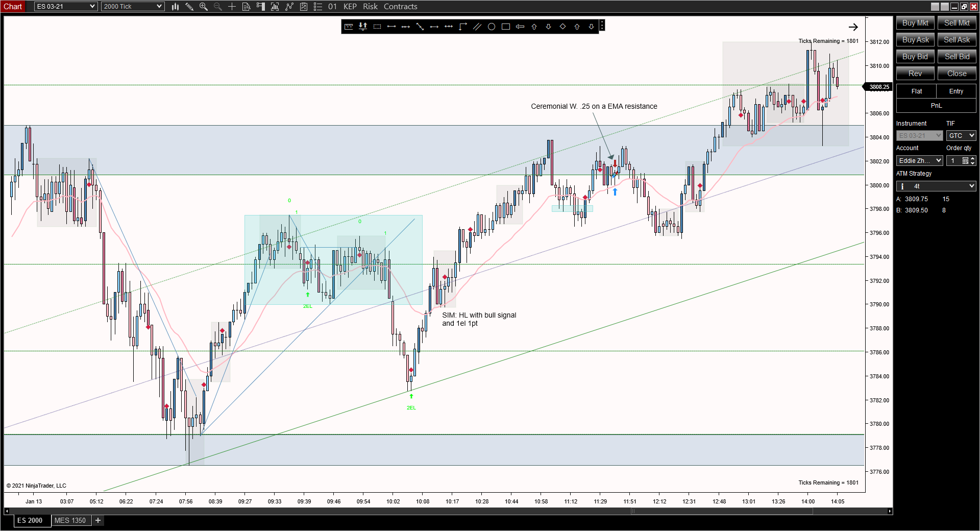This screenshot has height=531, width=980.
Task: Select the diamond marker tool
Action: [563, 27]
